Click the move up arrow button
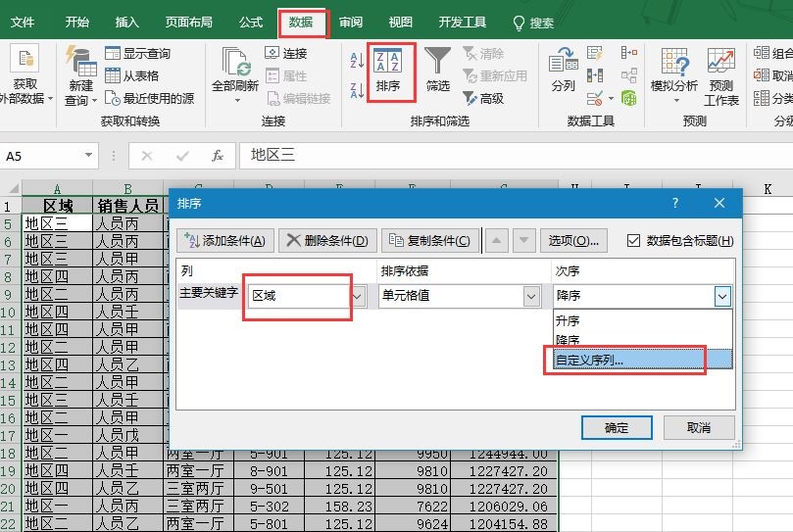The width and height of the screenshot is (793, 532). [497, 241]
